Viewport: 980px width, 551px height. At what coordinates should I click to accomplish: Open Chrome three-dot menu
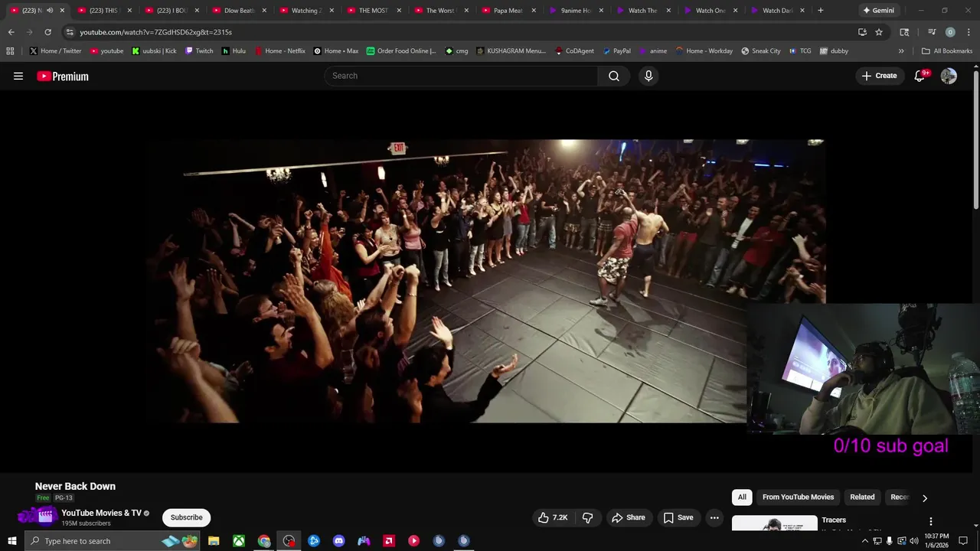tap(968, 32)
